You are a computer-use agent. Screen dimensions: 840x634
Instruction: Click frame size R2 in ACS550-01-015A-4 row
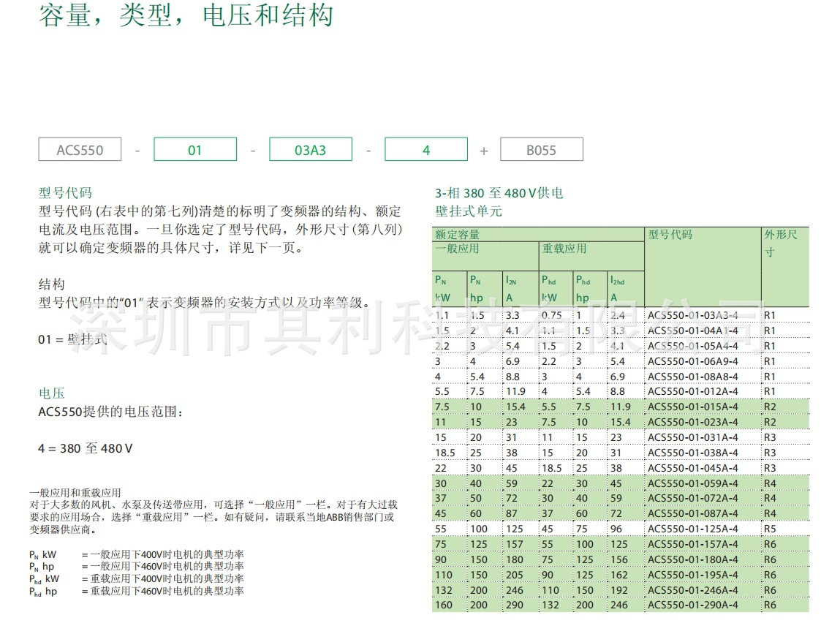(770, 407)
